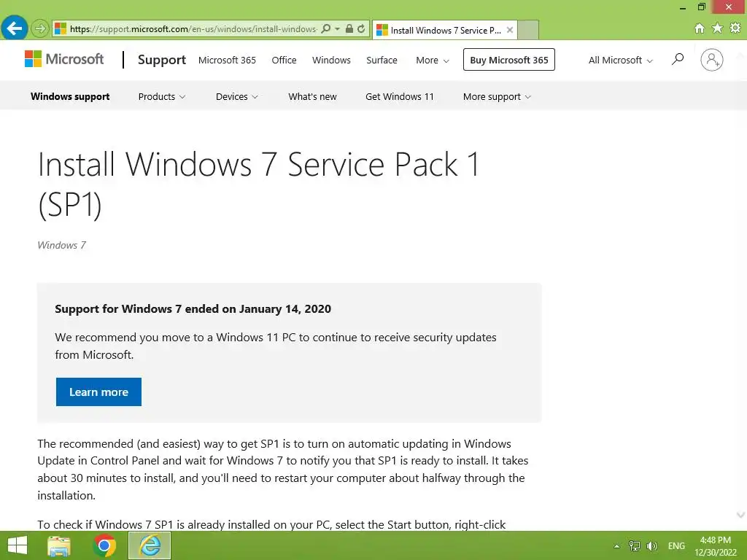
Task: Expand the Products dropdown
Action: click(161, 97)
